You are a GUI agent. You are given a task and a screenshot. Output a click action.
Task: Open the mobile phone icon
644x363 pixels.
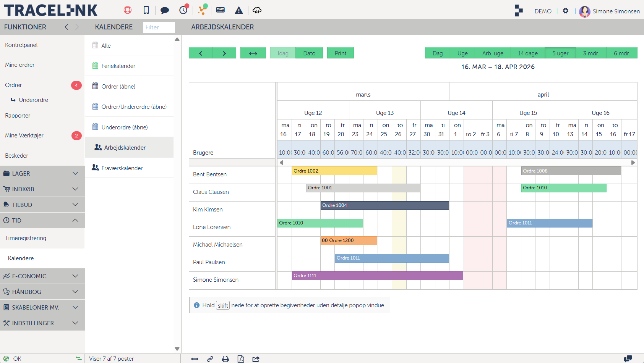click(146, 10)
